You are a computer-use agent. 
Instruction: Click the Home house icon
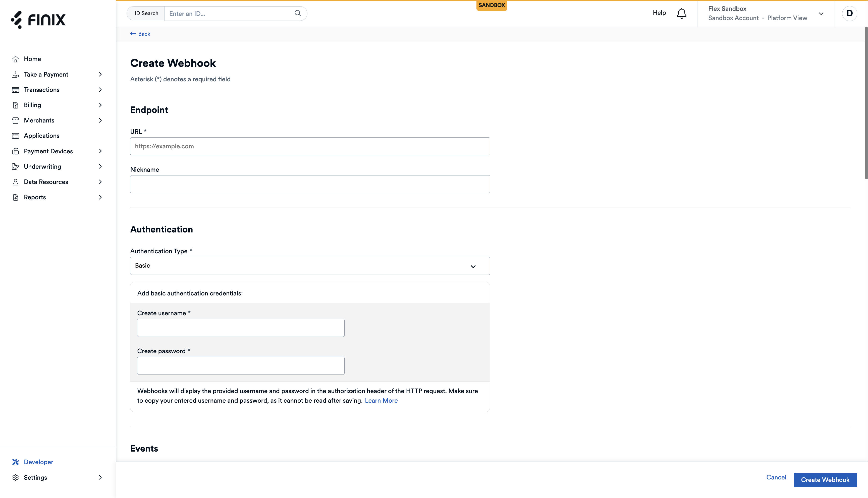point(15,59)
